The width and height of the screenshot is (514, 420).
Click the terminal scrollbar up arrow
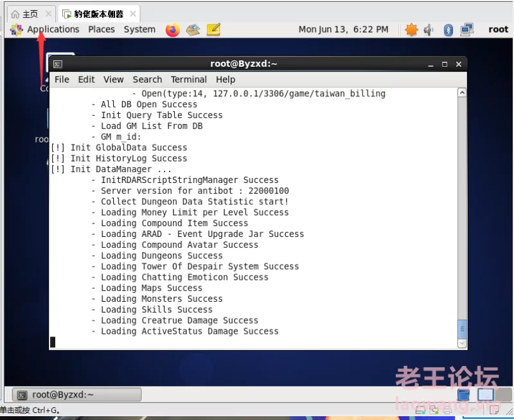coord(462,93)
